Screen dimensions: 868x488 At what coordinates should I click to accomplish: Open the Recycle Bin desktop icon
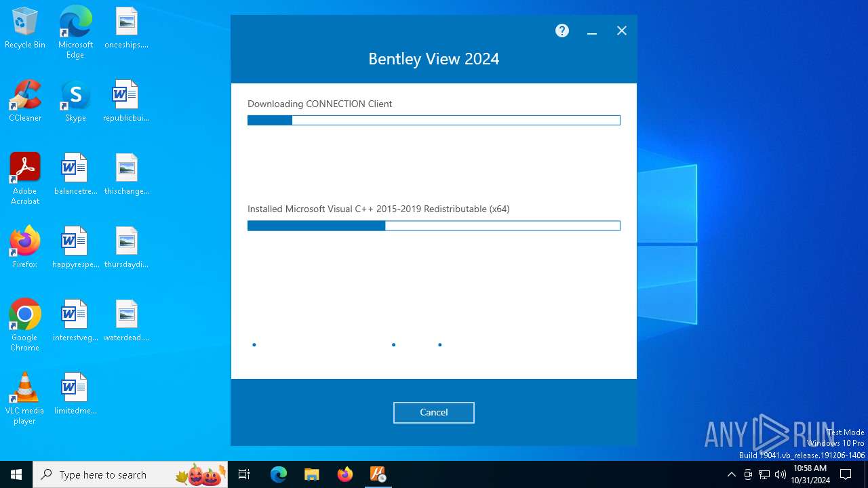[25, 28]
